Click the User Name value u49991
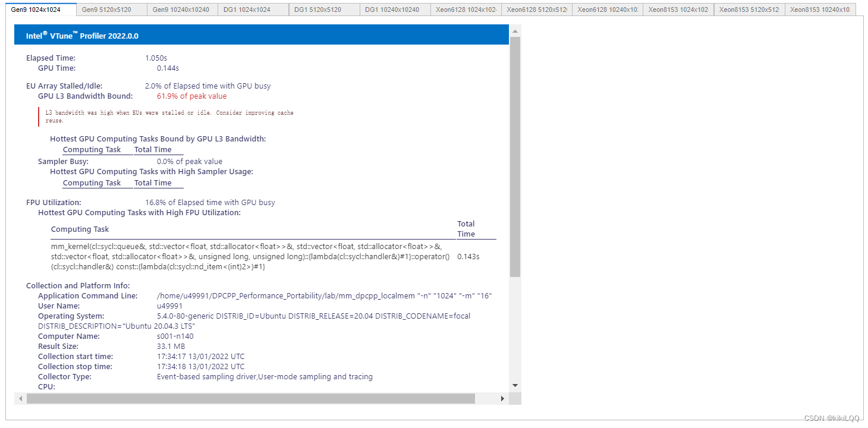This screenshot has width=868, height=428. pos(169,306)
